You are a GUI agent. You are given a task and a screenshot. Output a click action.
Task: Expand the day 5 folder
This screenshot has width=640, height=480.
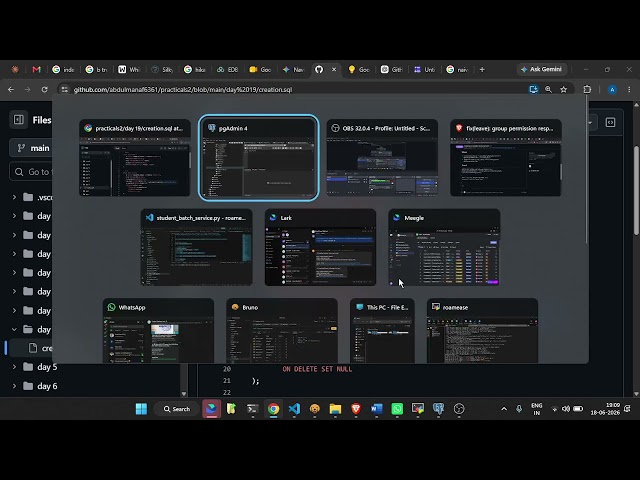[x=14, y=367]
